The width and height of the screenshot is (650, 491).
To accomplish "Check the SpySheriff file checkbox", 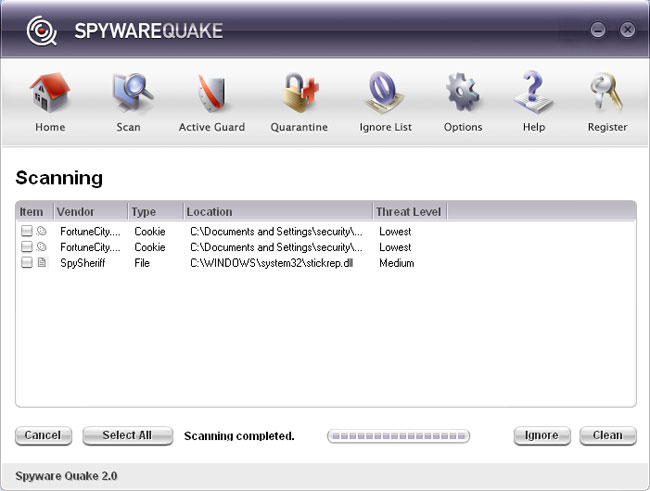I will click(x=27, y=262).
